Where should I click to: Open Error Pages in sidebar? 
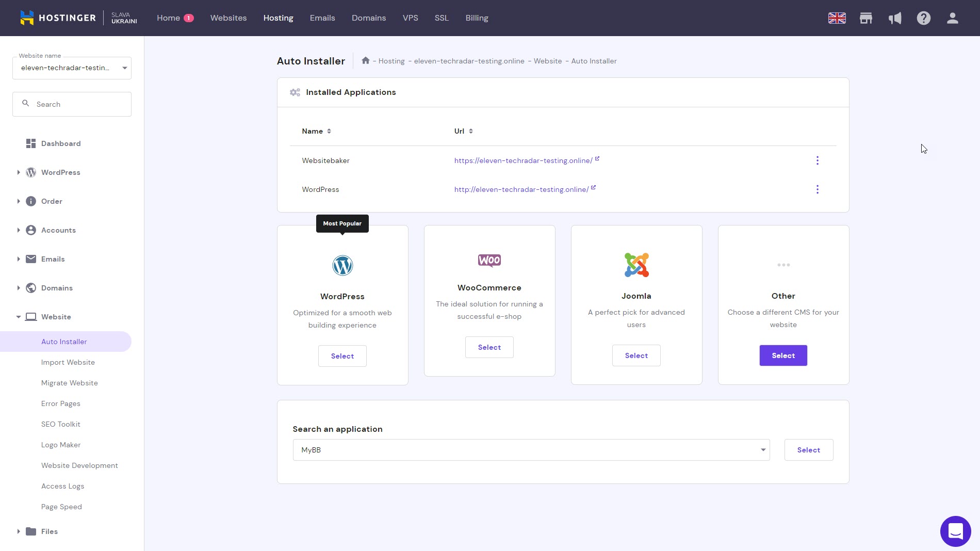pyautogui.click(x=61, y=403)
